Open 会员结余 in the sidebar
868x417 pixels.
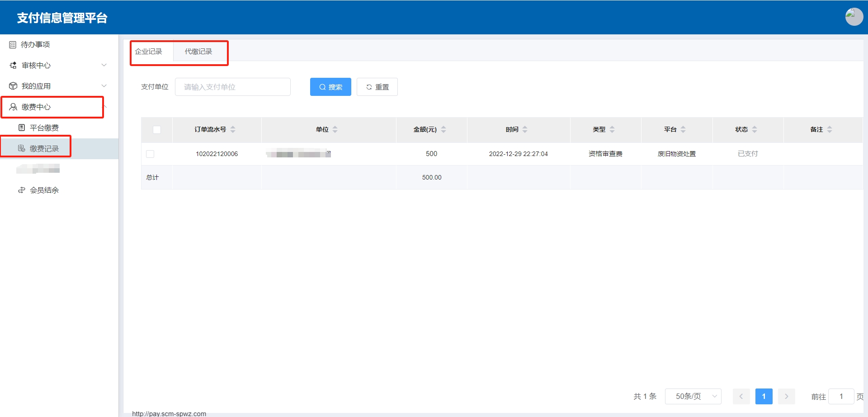coord(44,190)
